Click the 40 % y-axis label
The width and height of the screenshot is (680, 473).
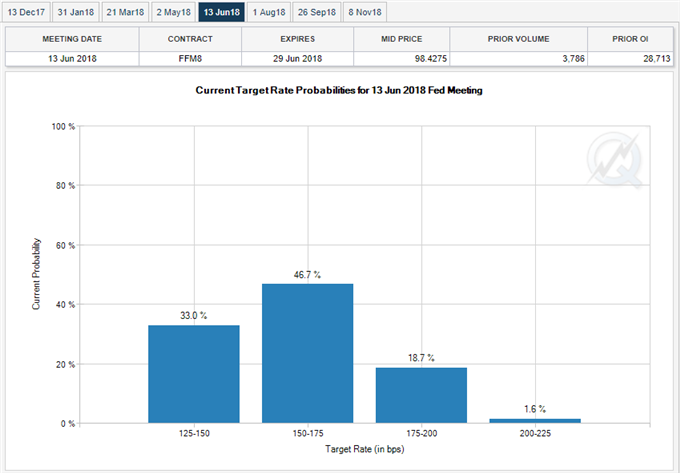pos(65,305)
